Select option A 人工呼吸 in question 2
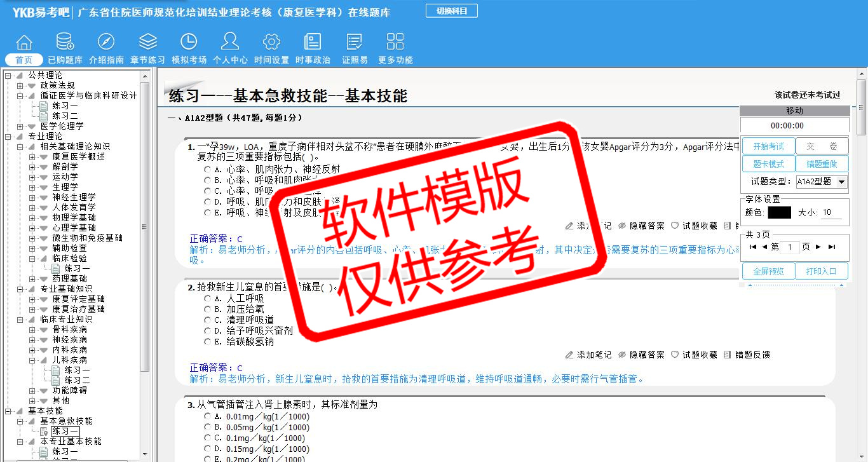 click(208, 298)
